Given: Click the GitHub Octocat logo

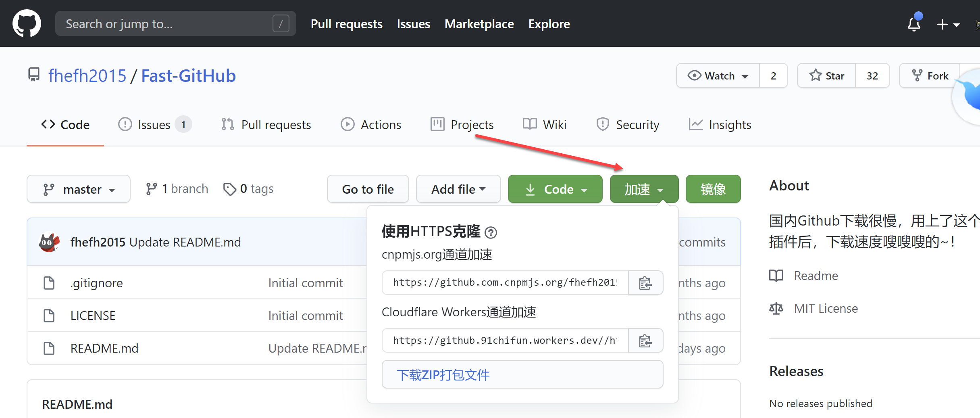Looking at the screenshot, I should pos(27,23).
